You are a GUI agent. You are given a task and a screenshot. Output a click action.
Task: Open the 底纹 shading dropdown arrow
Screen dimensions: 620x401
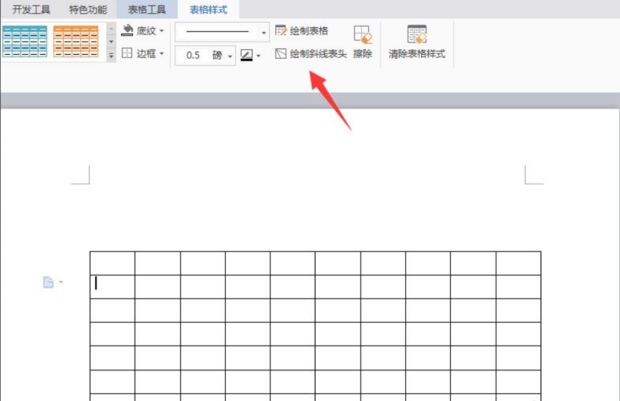point(162,30)
